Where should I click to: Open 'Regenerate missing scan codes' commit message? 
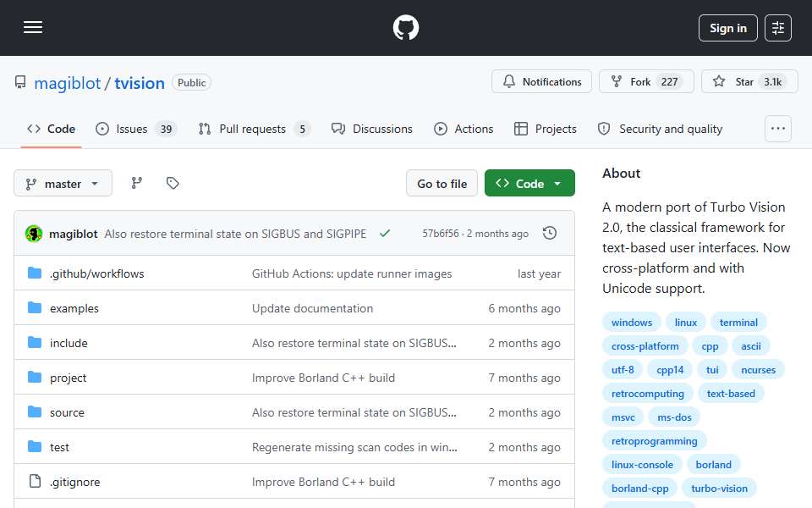(x=354, y=447)
